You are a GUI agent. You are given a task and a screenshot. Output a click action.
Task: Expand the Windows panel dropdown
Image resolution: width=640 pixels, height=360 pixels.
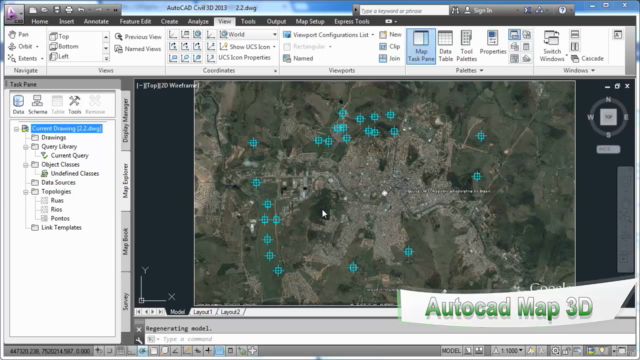[x=579, y=71]
